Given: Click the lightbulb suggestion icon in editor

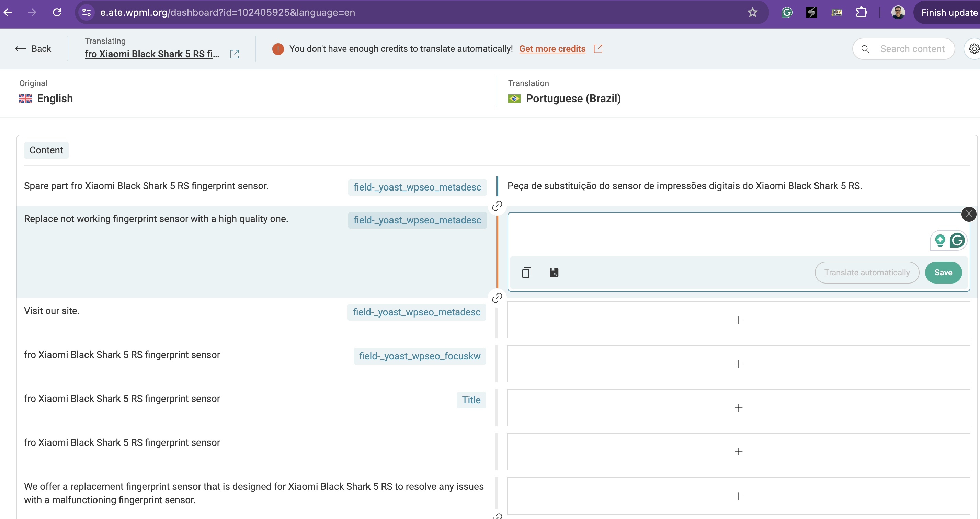Looking at the screenshot, I should tap(940, 241).
